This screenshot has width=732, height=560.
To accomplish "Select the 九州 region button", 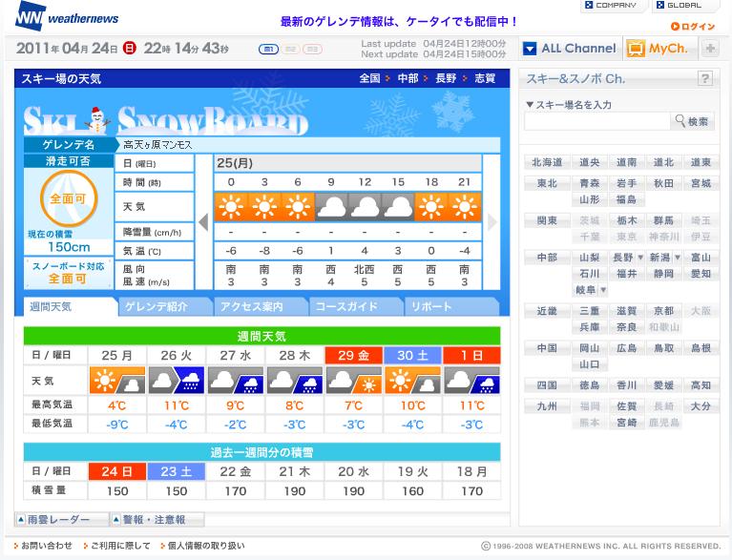I will (x=547, y=406).
